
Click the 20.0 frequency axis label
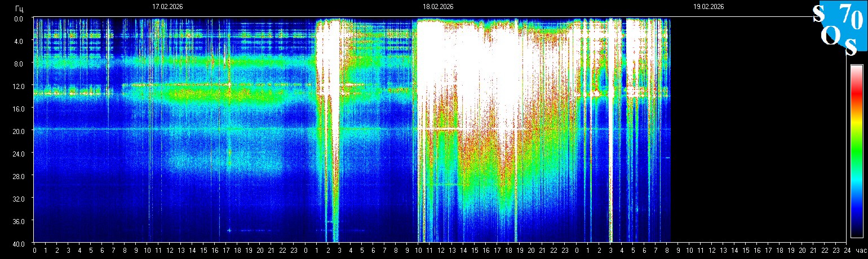tap(18, 131)
